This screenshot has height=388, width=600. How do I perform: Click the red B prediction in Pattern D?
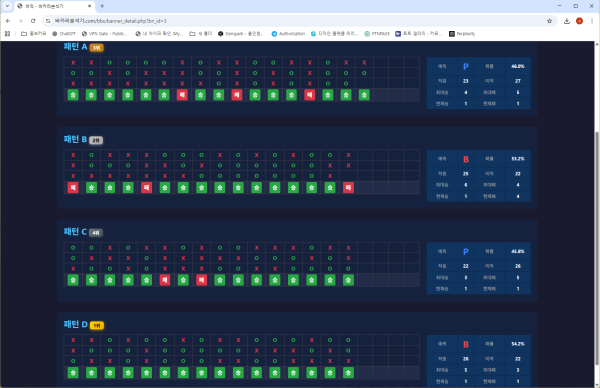tap(466, 344)
